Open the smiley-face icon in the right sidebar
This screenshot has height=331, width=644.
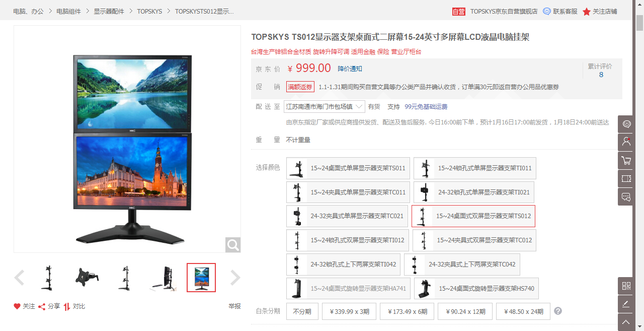626,124
